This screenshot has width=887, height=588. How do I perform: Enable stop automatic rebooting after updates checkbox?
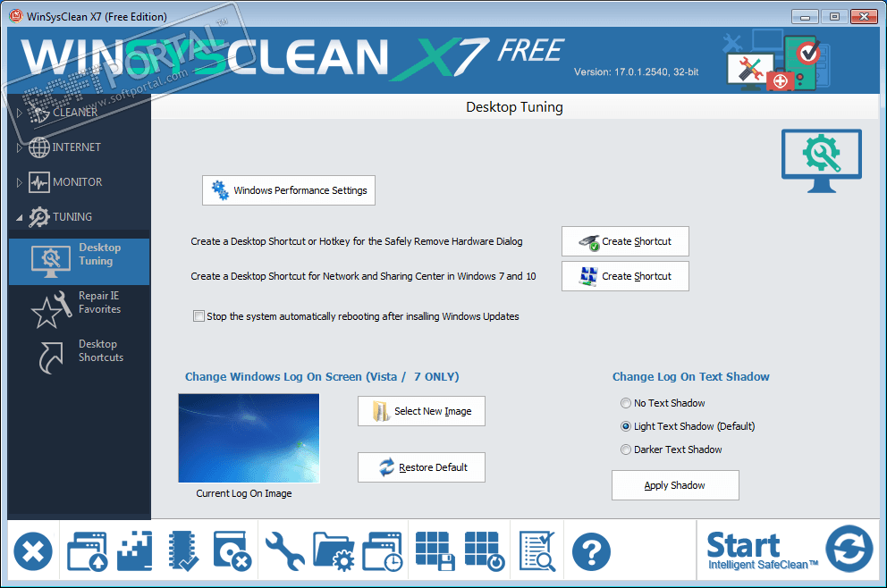point(199,316)
